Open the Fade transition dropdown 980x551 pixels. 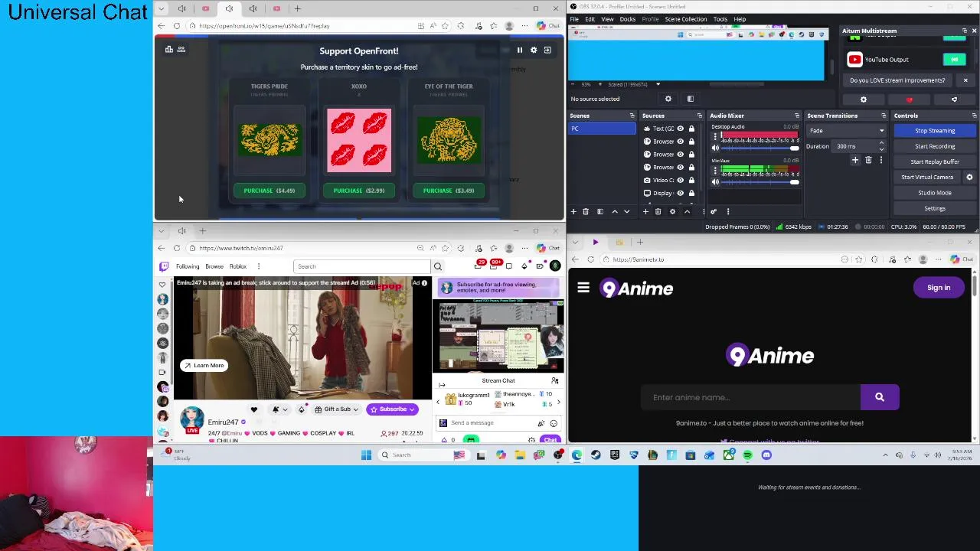coord(845,131)
